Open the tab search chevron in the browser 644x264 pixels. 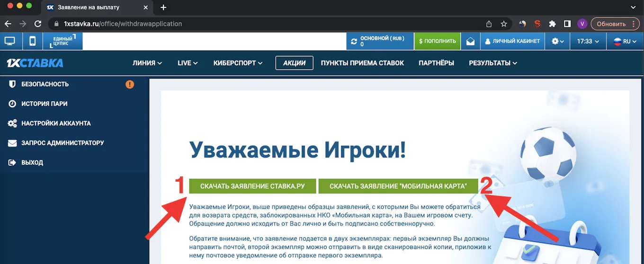(x=634, y=8)
